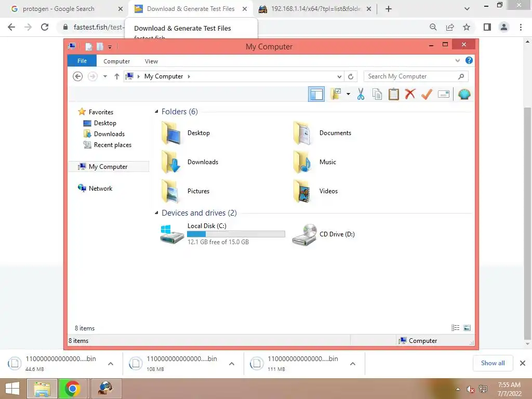Switch to details view in status bar

point(455,328)
